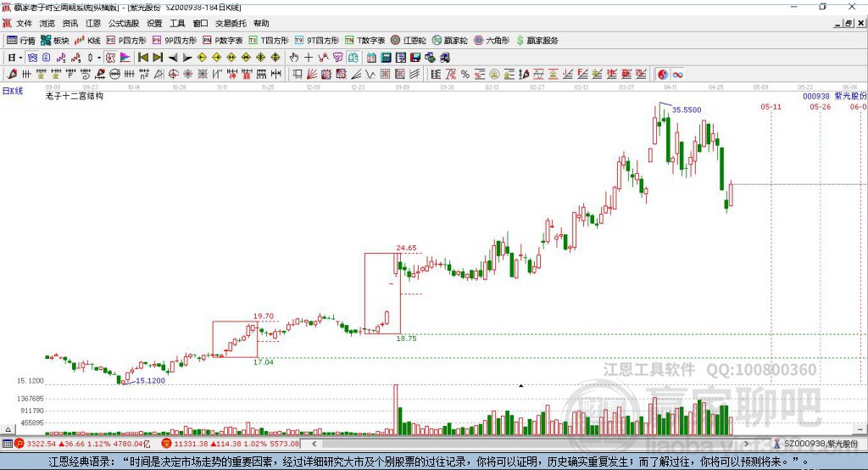The image size is (868, 470).
Task: Expand the candlestick chart type dropdown arrow
Action: click(x=100, y=58)
